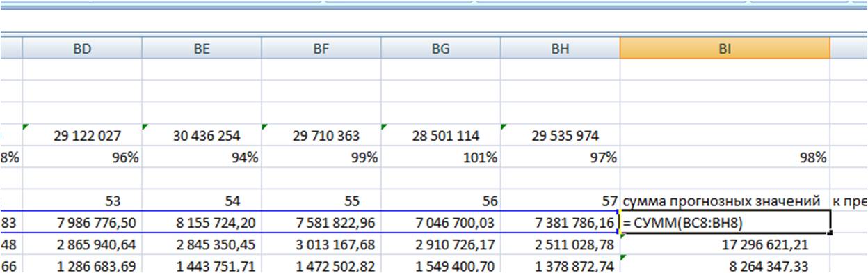Image resolution: width=868 pixels, height=273 pixels.
Task: Click cell containing 1 472 502,82
Action: click(x=321, y=264)
